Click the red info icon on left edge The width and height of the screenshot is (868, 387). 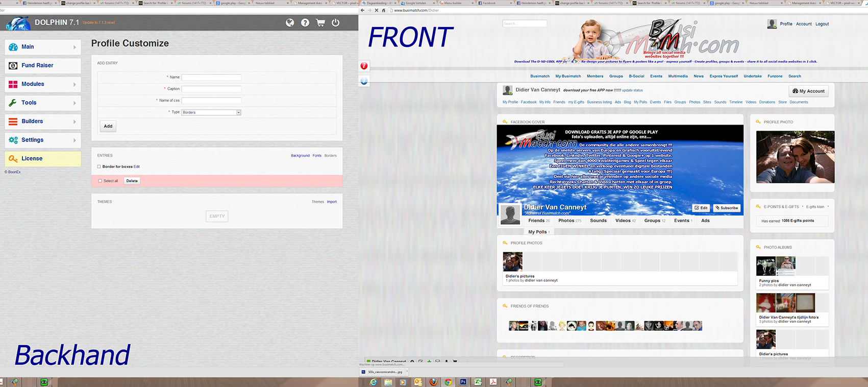tap(364, 66)
